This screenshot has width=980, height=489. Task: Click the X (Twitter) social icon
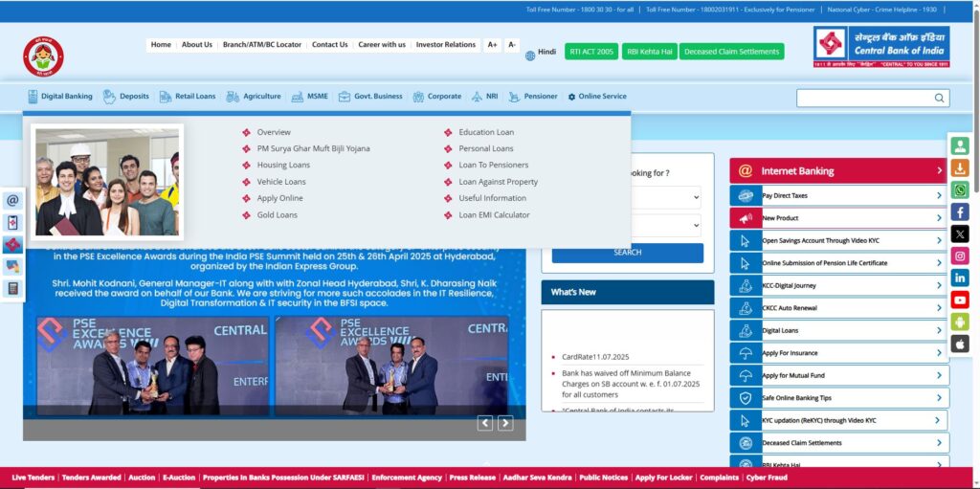(x=960, y=234)
